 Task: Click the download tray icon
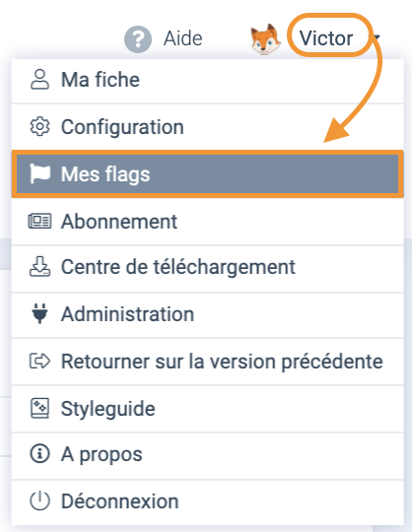point(39,267)
